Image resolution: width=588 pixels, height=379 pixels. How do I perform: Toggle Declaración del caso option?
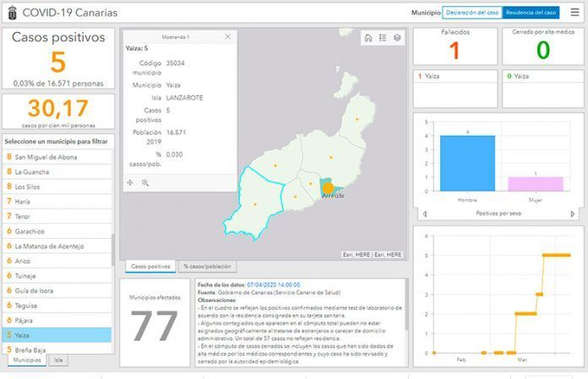(472, 13)
